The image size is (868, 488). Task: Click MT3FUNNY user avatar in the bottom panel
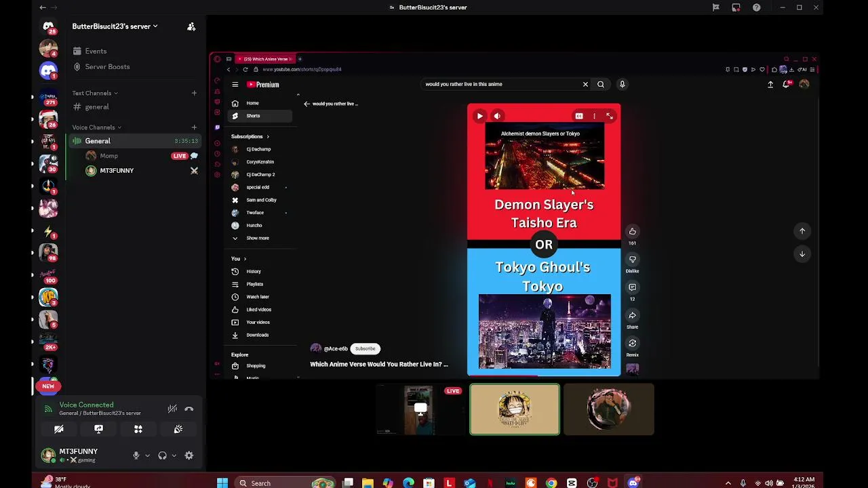click(x=48, y=455)
